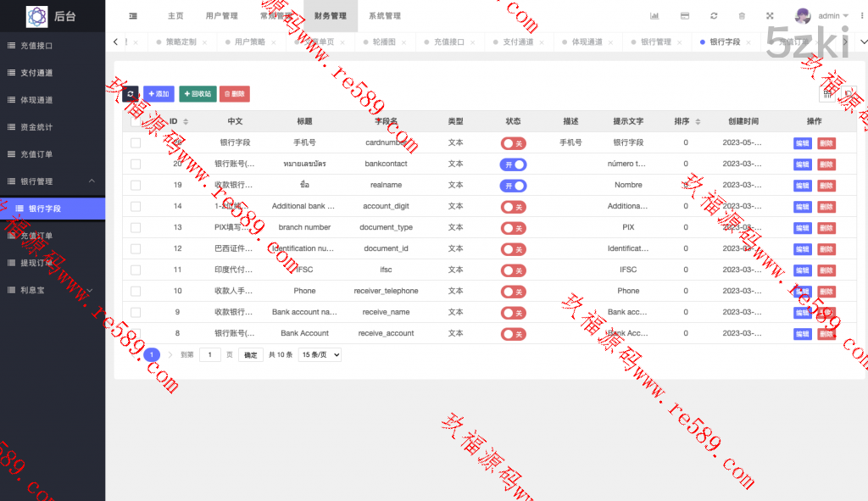
Task: Click the page number input field
Action: pos(210,355)
